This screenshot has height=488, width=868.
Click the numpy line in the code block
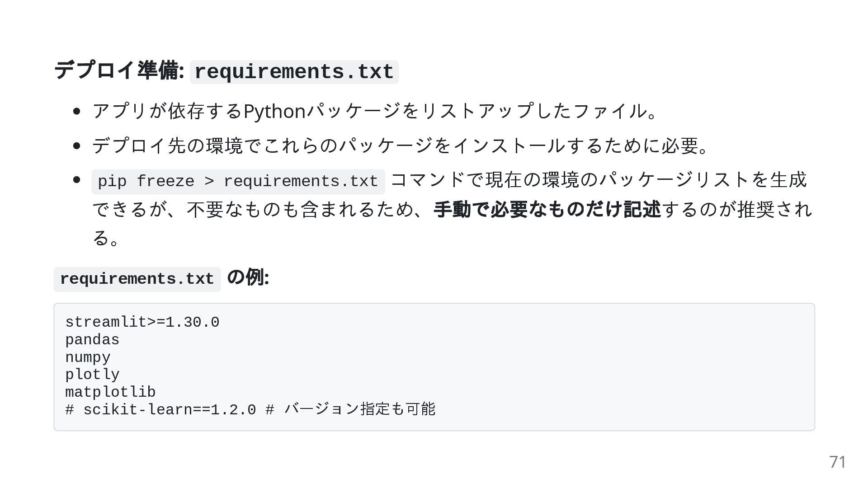click(x=88, y=357)
